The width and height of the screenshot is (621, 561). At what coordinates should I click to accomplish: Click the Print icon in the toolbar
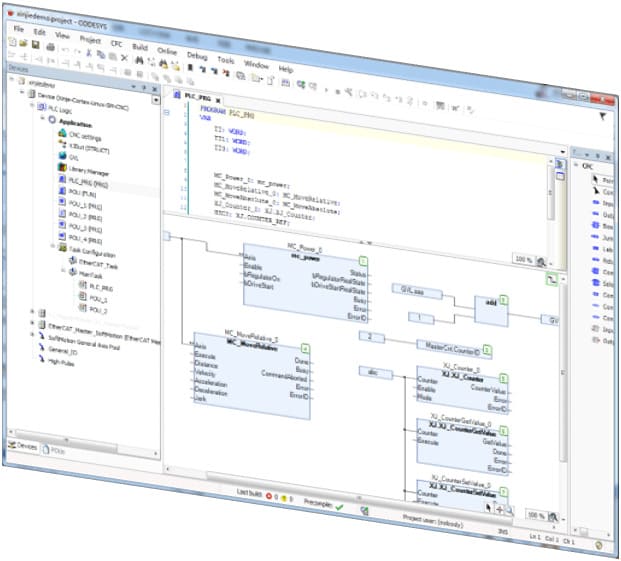tap(50, 45)
